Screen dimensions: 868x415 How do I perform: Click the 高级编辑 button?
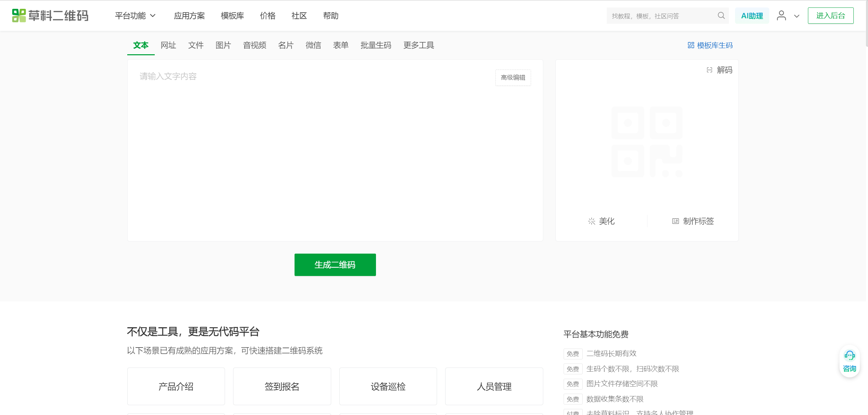coord(513,78)
